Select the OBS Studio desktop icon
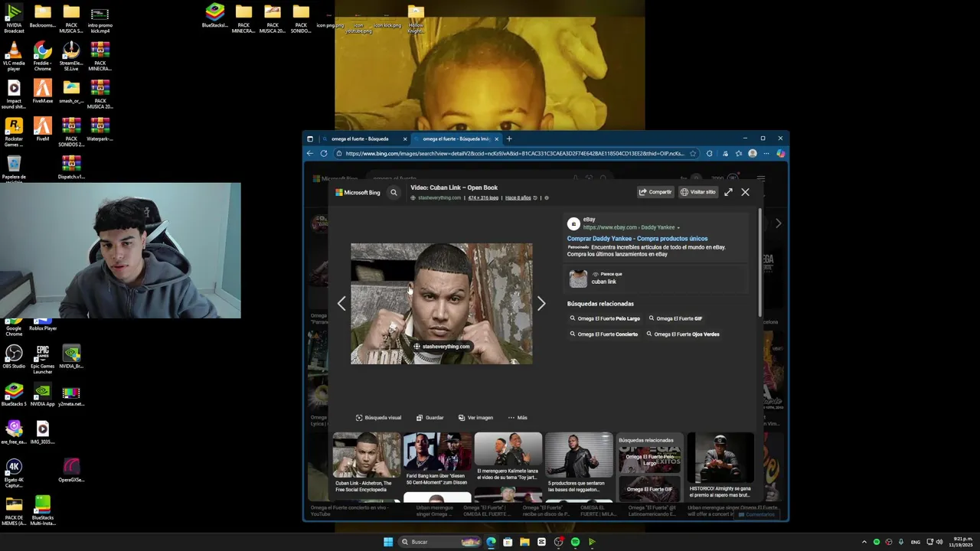The image size is (980, 551). (x=14, y=357)
